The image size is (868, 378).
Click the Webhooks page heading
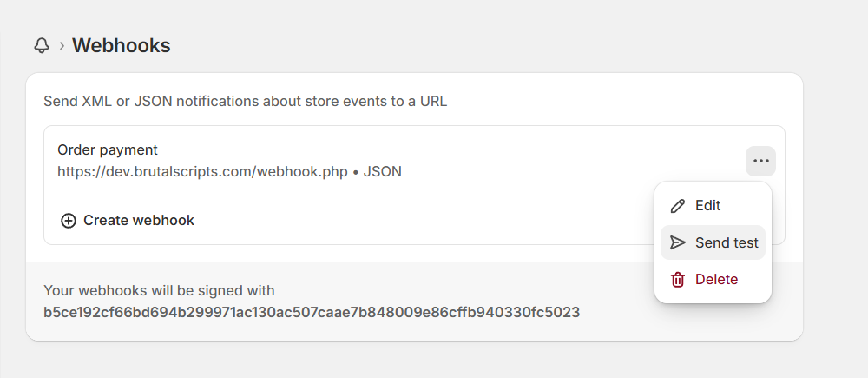121,45
